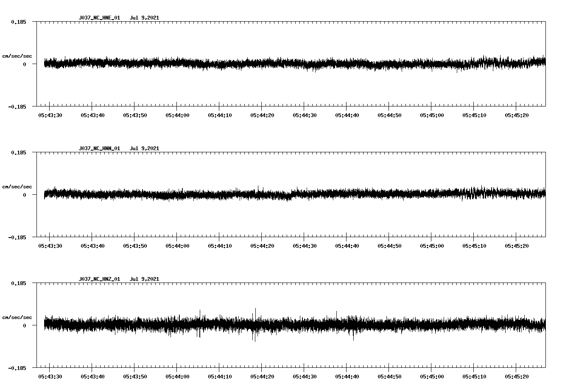Viewport: 576px width, 392px height.
Task: Click the 05:44:30 time label under HNE plot
Action: pyautogui.click(x=305, y=115)
